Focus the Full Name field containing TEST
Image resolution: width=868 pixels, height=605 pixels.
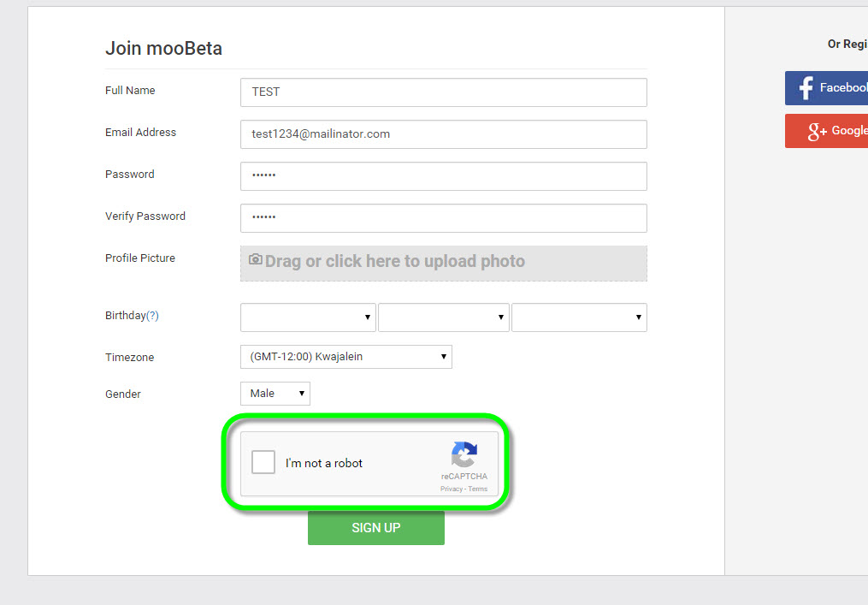coord(443,92)
